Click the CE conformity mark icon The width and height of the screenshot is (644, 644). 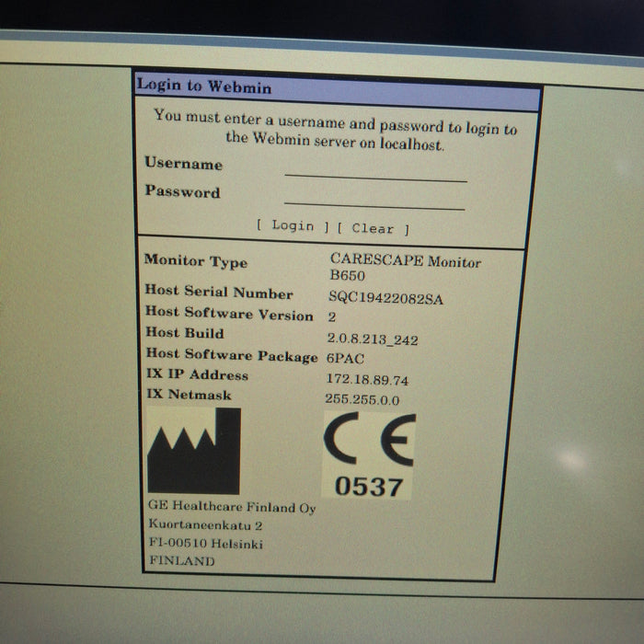tap(369, 440)
